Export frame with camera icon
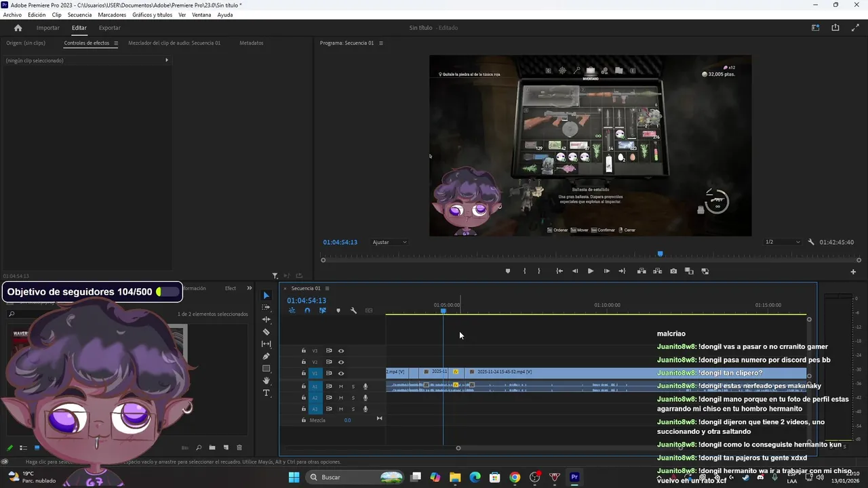 click(x=673, y=271)
